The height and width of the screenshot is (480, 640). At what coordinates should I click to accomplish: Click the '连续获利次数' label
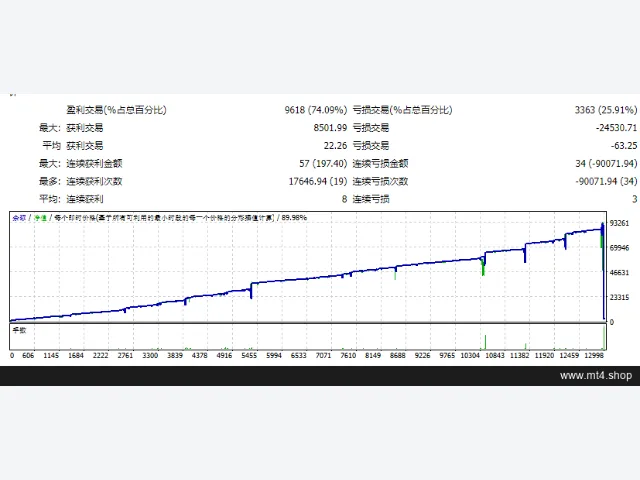pyautogui.click(x=94, y=181)
